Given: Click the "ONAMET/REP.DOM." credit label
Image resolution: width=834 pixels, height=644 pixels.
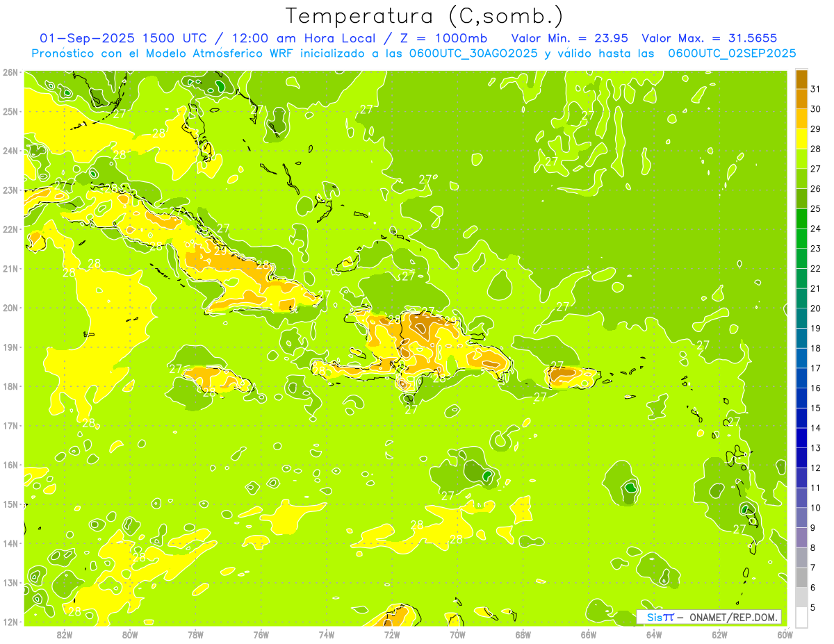Looking at the screenshot, I should click(734, 617).
